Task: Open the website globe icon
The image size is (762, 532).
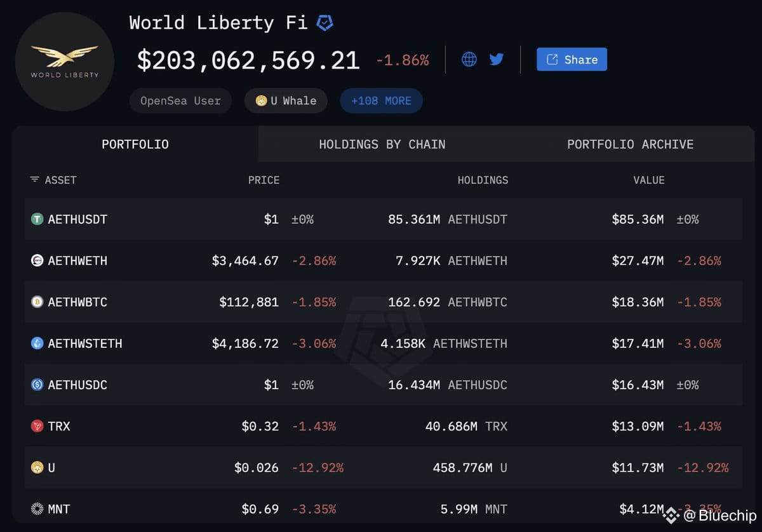Action: tap(469, 60)
